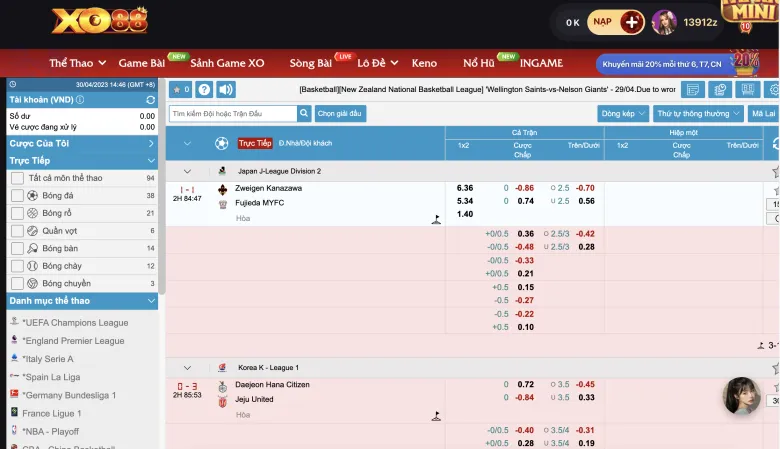Click the Jeju United team crest

coord(223,401)
